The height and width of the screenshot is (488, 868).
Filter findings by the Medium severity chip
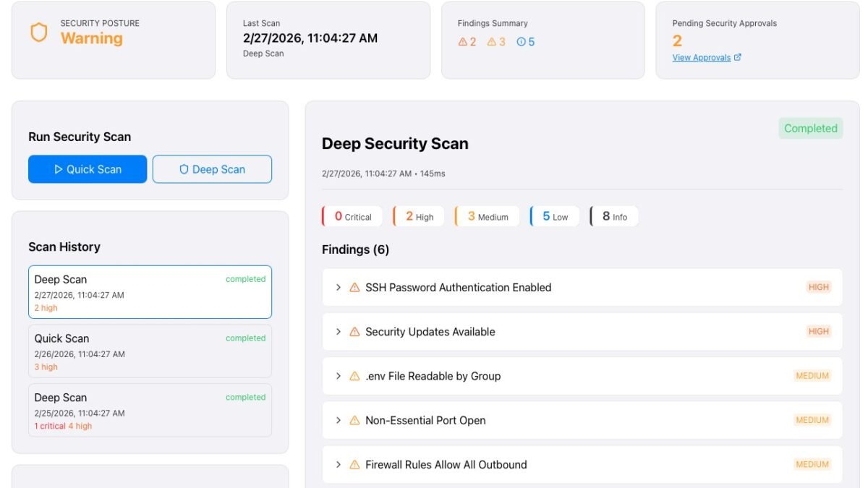[x=487, y=216]
